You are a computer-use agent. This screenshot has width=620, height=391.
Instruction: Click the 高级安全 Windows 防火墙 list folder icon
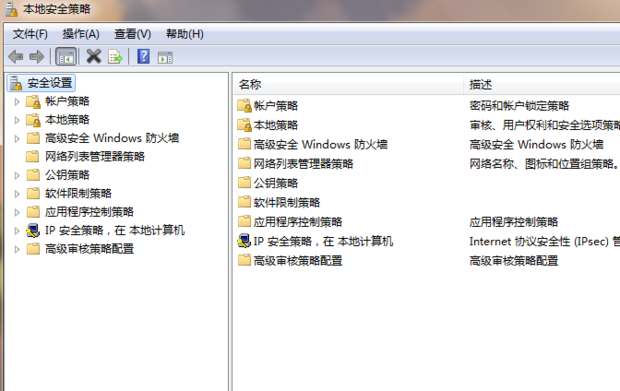(x=244, y=144)
